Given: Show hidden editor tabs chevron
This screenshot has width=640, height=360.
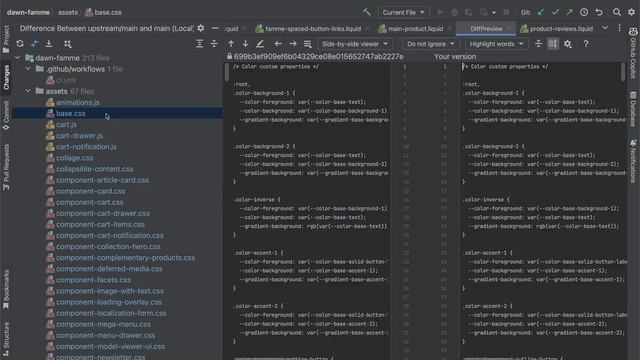Looking at the screenshot, I should pos(605,28).
